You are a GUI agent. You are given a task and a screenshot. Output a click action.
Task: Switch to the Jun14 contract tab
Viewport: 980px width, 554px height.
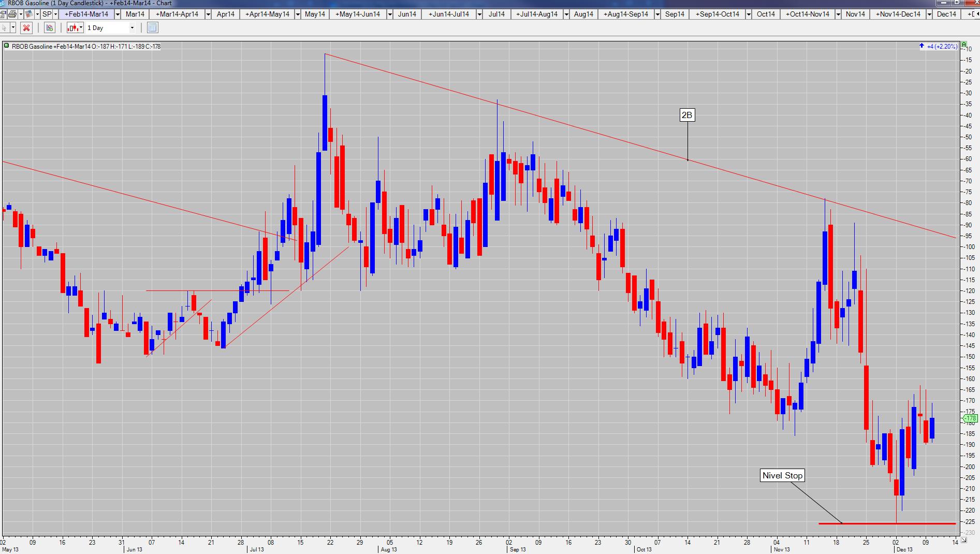[x=407, y=14]
